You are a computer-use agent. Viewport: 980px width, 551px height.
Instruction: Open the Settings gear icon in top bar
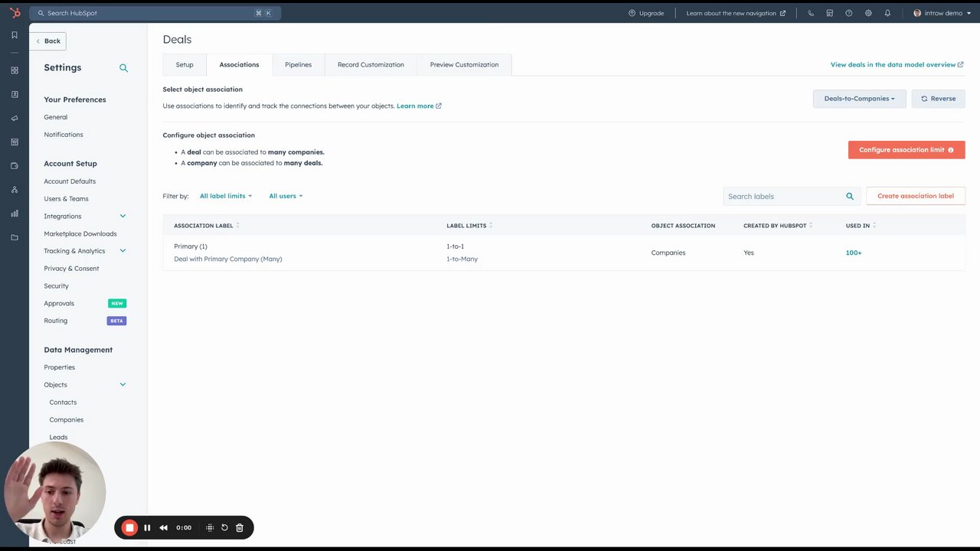tap(868, 13)
